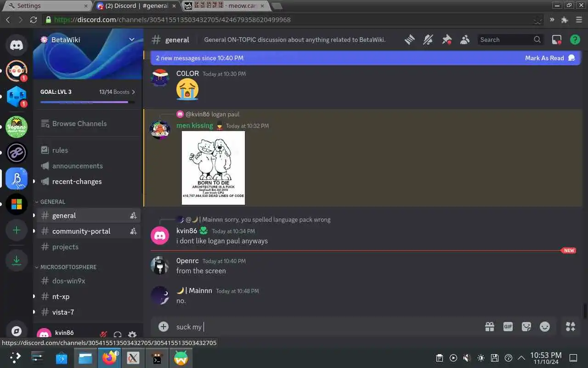Click username men kissing in chat

195,125
